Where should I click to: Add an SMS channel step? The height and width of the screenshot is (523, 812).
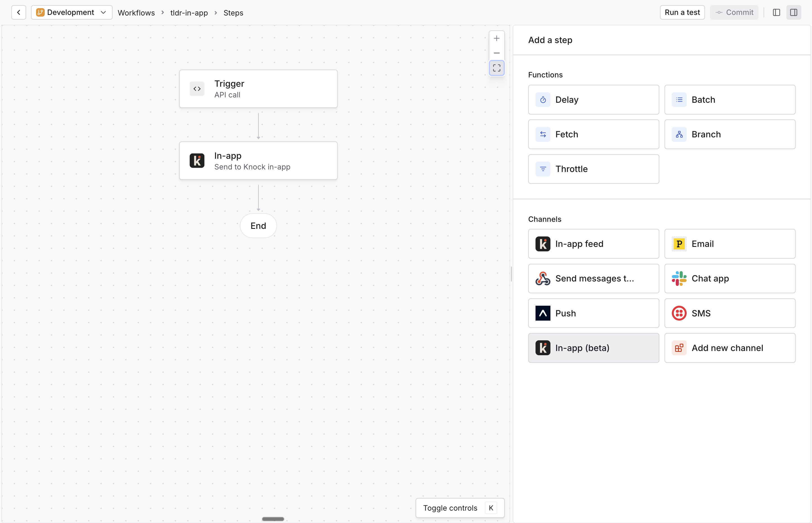[x=730, y=313]
